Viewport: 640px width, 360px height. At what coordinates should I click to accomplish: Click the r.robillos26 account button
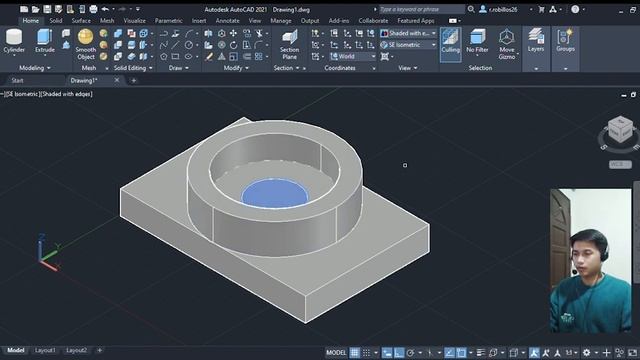coord(502,9)
